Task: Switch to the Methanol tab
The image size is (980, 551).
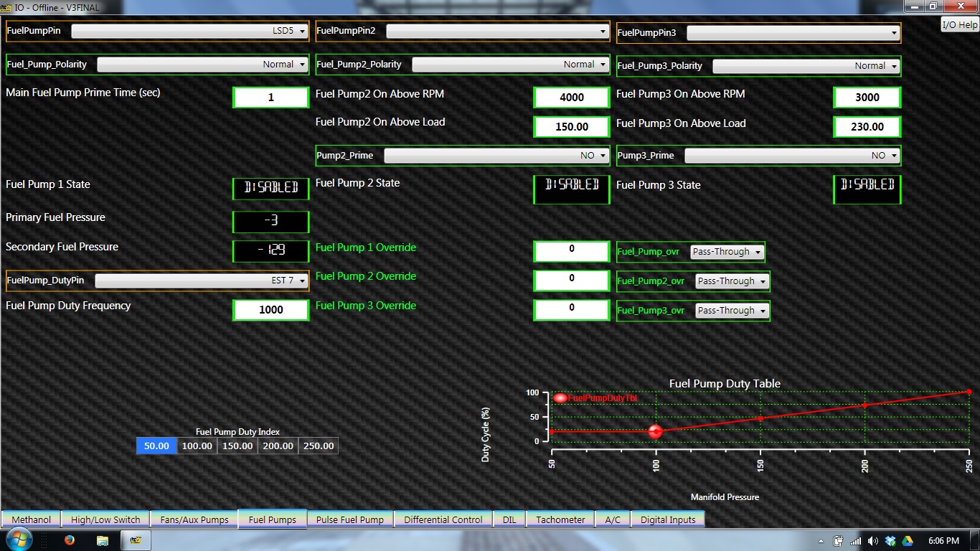Action: [x=31, y=519]
